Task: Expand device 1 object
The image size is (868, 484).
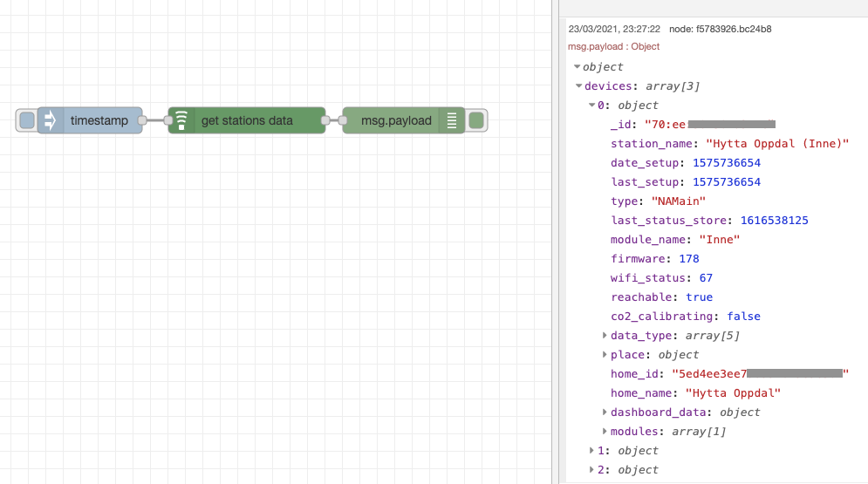Action: [x=592, y=451]
